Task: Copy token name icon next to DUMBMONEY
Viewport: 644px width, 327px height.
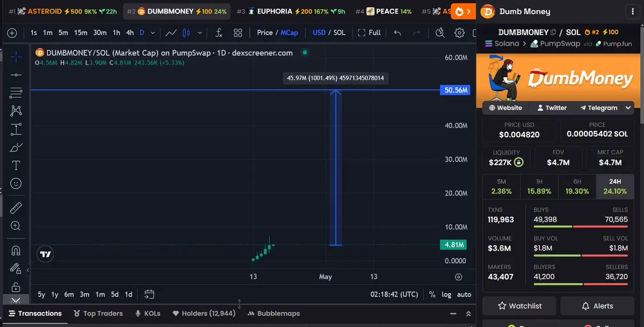Action: [x=553, y=32]
